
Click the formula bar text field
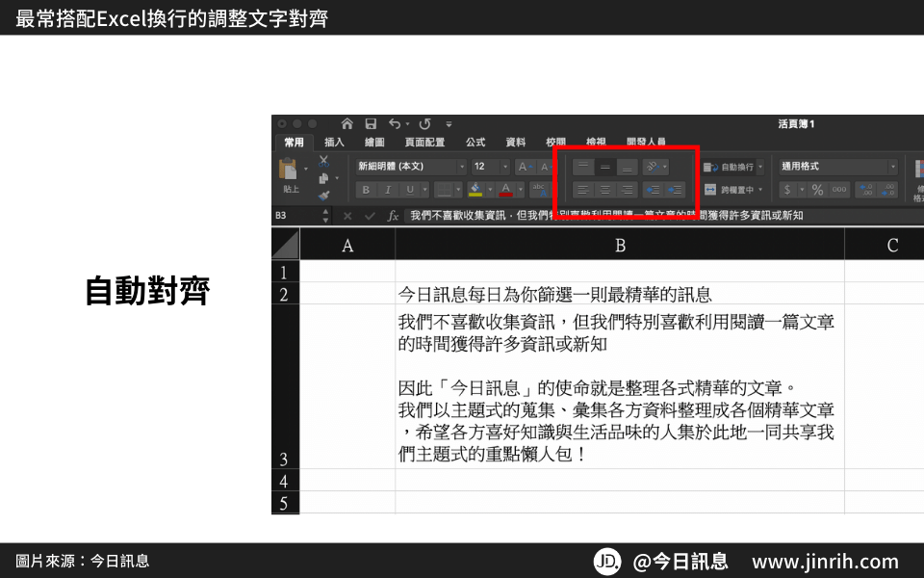(x=664, y=216)
